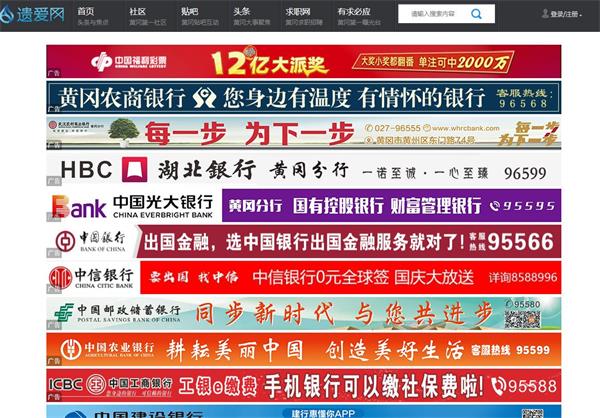This screenshot has width=600, height=418.
Task: Click the user avatar icon beside 登录/注册
Action: (x=545, y=14)
